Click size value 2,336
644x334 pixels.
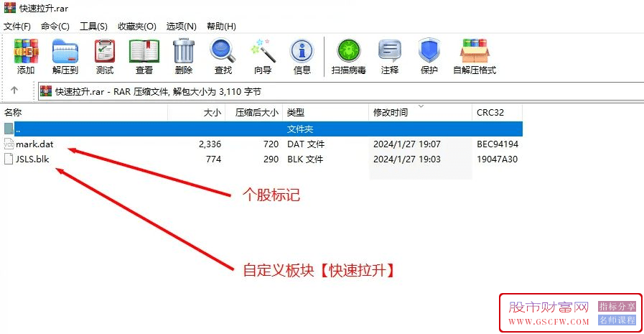point(210,144)
